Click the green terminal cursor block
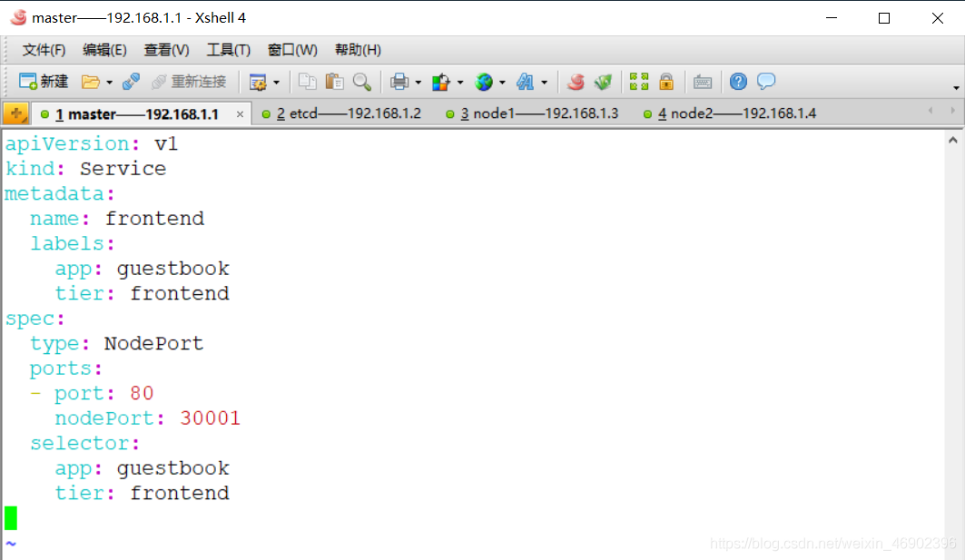This screenshot has width=965, height=560. tap(11, 518)
